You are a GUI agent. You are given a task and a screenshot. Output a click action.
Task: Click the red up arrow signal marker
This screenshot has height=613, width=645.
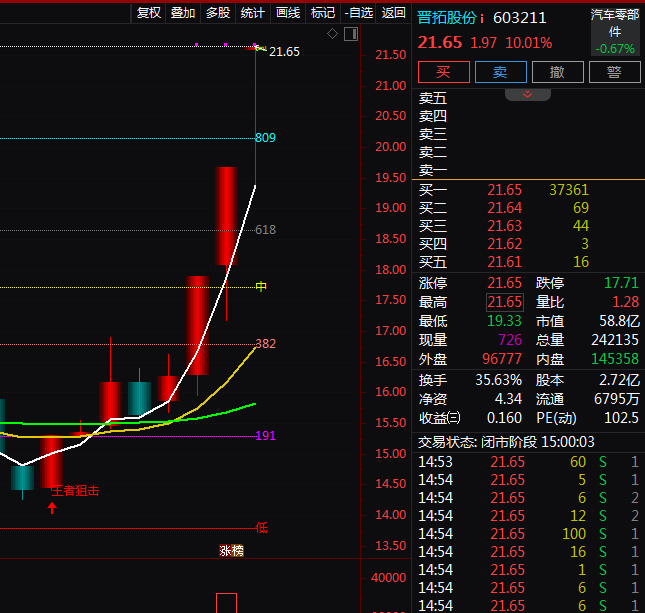point(52,508)
